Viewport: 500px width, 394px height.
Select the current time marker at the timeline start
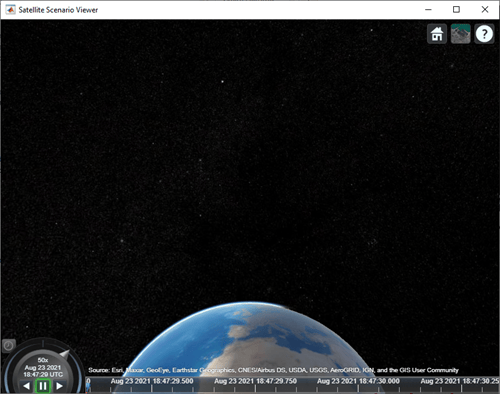[x=88, y=385]
